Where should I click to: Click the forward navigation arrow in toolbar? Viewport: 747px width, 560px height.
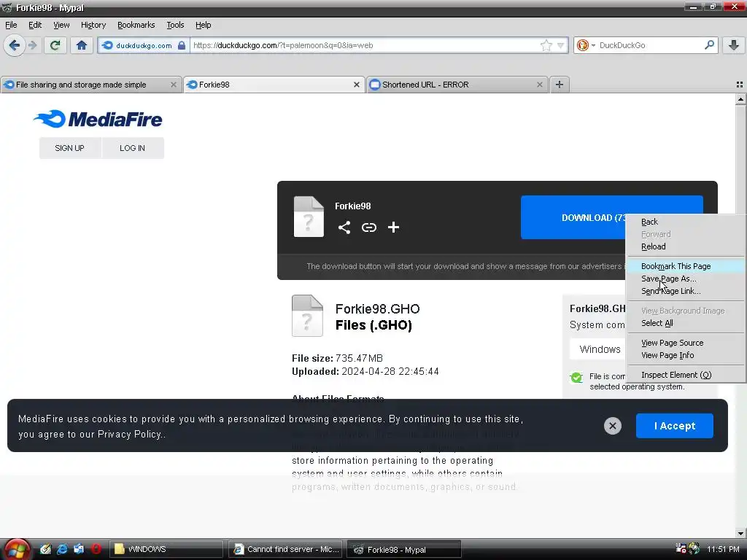click(33, 45)
